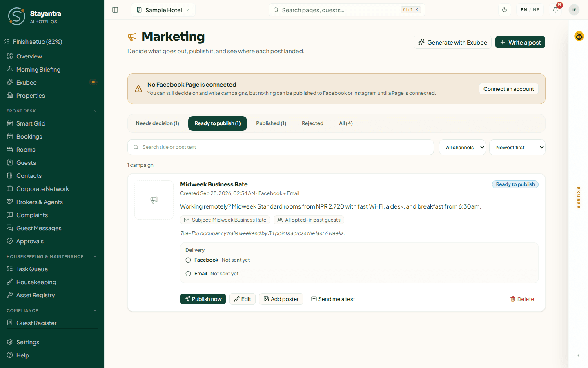Open Smart Grid
This screenshot has height=368, width=588.
[x=52, y=123]
